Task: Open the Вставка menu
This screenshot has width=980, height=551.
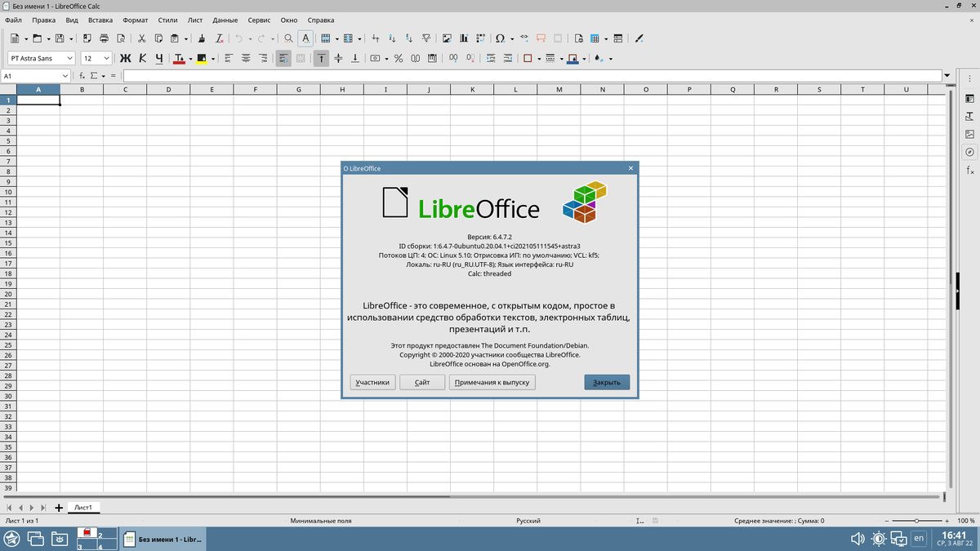Action: (100, 19)
